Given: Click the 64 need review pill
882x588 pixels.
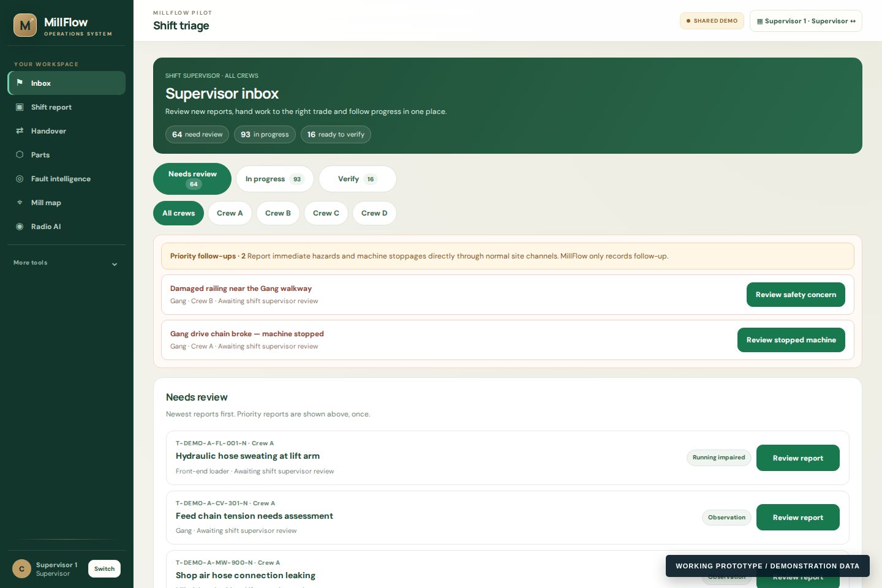Looking at the screenshot, I should 197,135.
